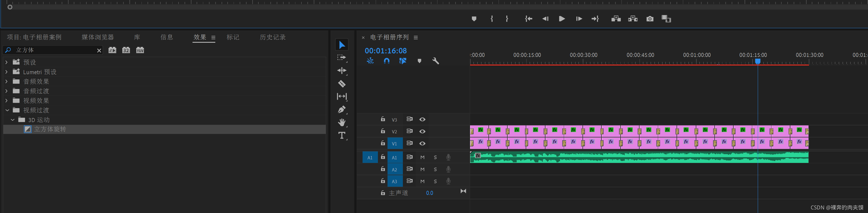Add a marker in the timeline header

tap(419, 61)
